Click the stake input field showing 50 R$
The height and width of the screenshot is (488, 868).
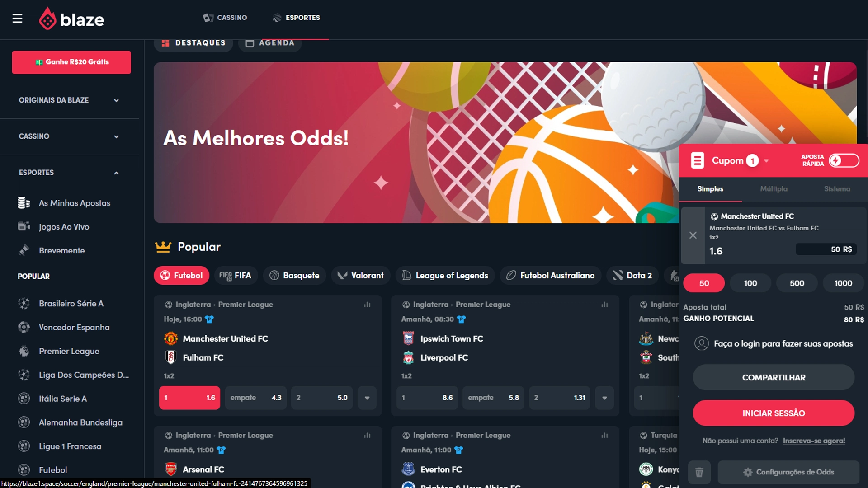click(x=826, y=249)
